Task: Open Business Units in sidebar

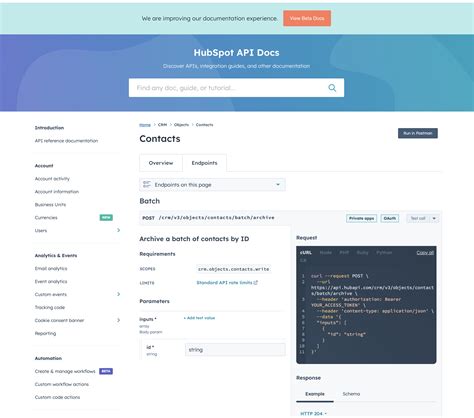Action: [50, 205]
